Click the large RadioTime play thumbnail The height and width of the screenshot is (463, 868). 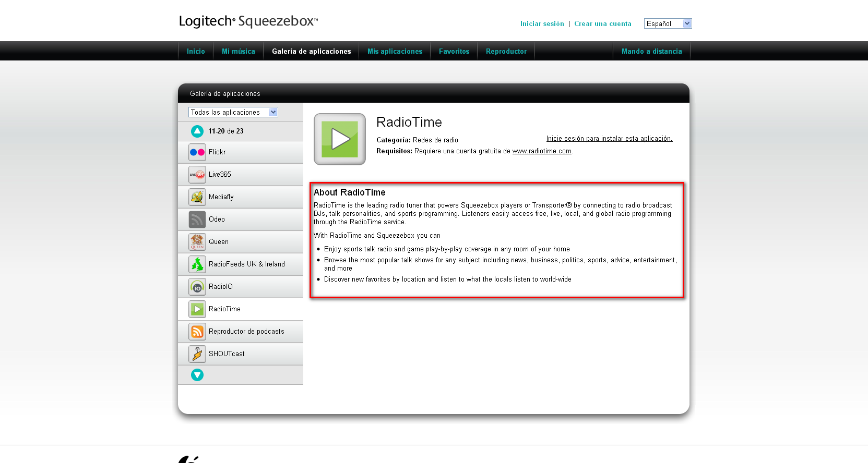(x=340, y=139)
